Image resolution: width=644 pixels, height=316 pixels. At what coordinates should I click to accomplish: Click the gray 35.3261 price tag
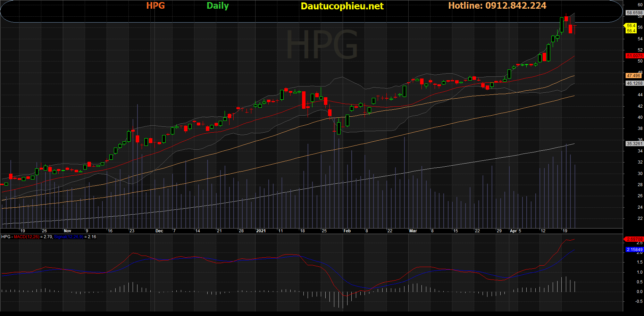(634, 144)
